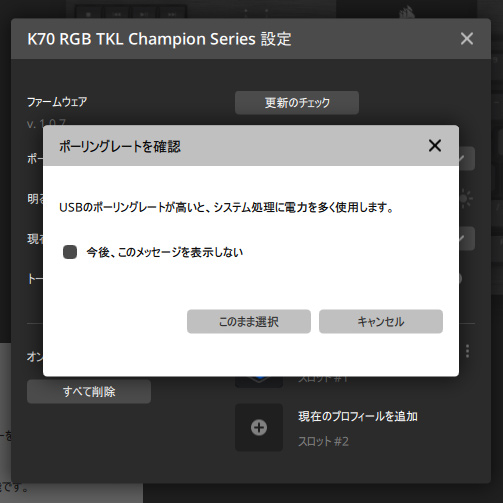Viewport: 503px width, 503px height.
Task: Click the stop media key on keyboard image
Action: (89, 14)
